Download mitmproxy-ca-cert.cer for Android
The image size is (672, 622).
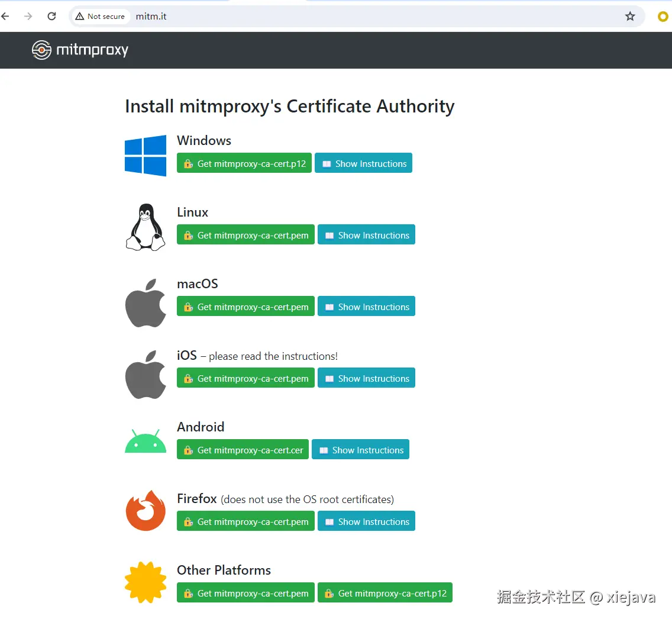pyautogui.click(x=243, y=449)
